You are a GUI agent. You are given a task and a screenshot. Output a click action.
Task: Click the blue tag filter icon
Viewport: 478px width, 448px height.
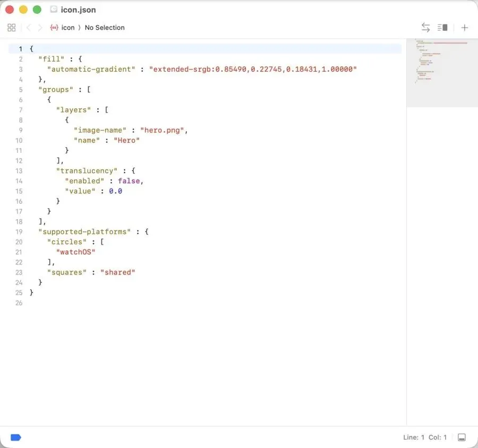click(x=16, y=437)
